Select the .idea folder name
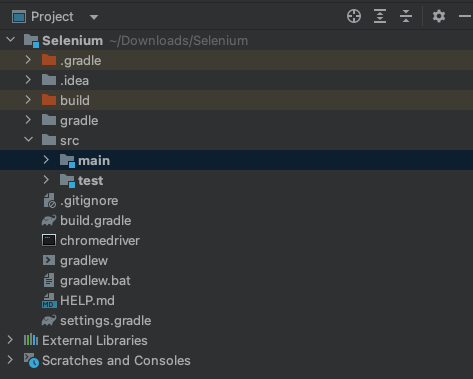The height and width of the screenshot is (379, 473). (75, 80)
